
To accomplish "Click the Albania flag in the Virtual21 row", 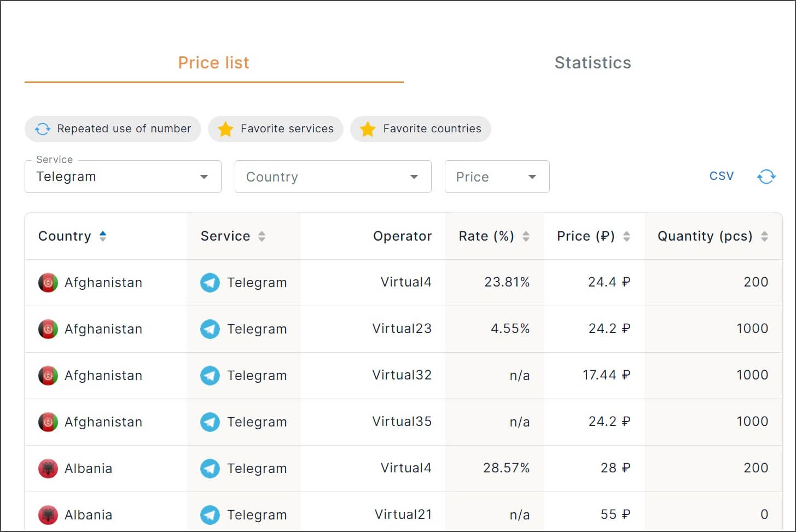I will tap(48, 515).
